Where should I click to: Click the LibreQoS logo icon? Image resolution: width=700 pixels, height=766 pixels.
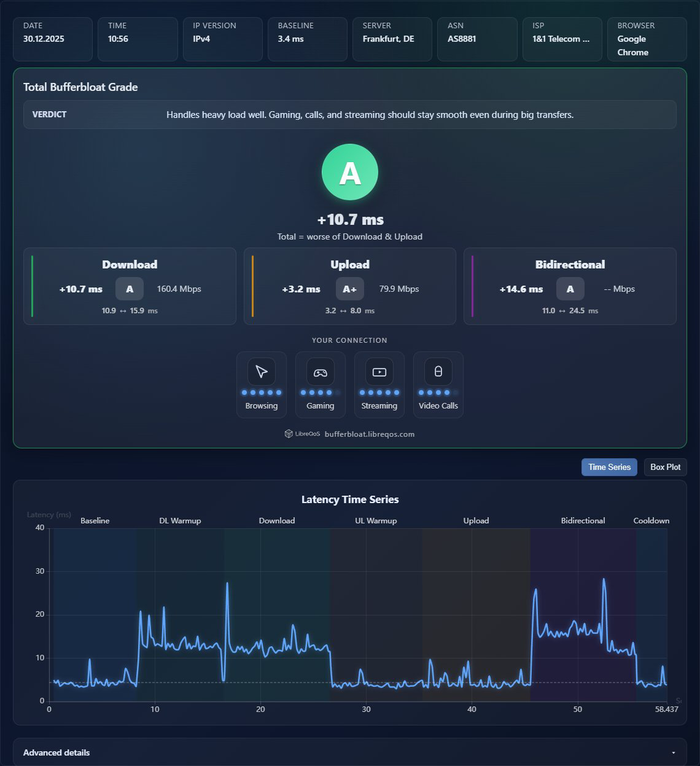pyautogui.click(x=288, y=434)
